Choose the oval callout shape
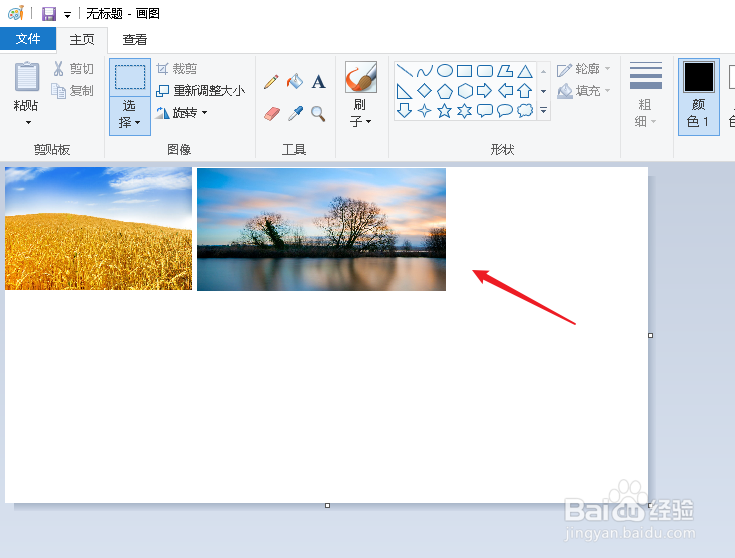The height and width of the screenshot is (558, 735). point(505,111)
